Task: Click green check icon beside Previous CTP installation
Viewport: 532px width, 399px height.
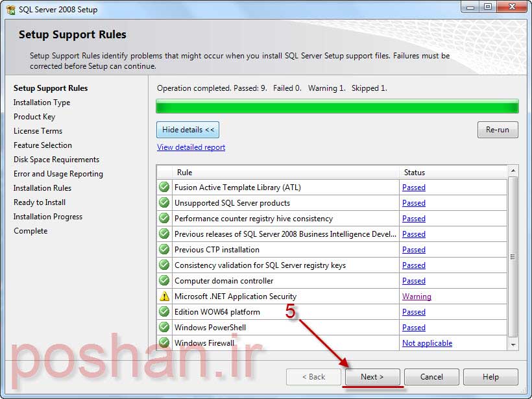Action: [x=164, y=250]
